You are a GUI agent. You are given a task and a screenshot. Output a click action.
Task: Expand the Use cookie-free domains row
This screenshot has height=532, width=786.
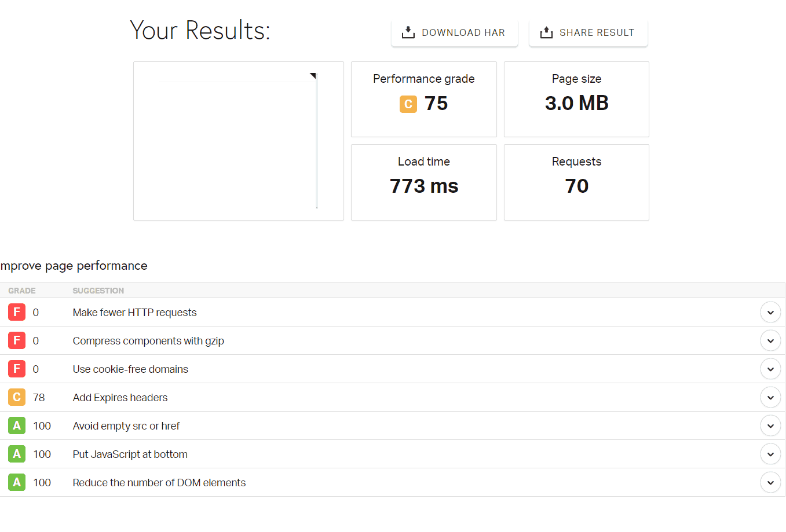pos(770,369)
